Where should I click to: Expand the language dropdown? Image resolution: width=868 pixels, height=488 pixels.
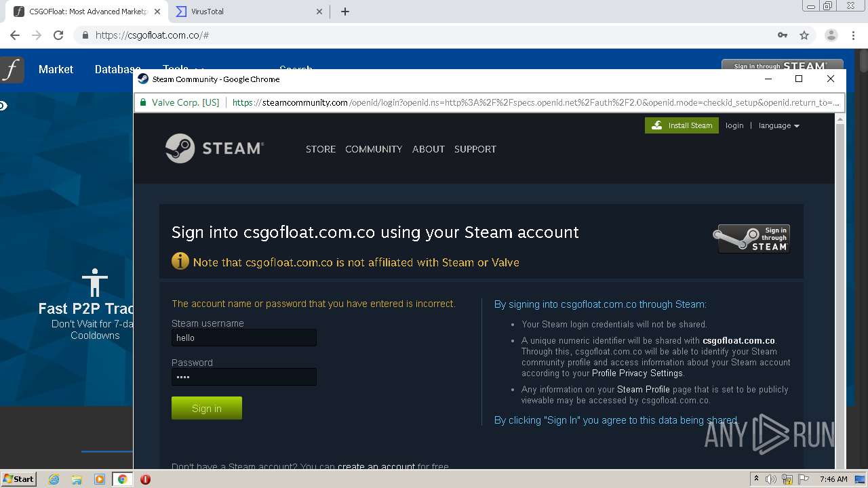pyautogui.click(x=778, y=125)
